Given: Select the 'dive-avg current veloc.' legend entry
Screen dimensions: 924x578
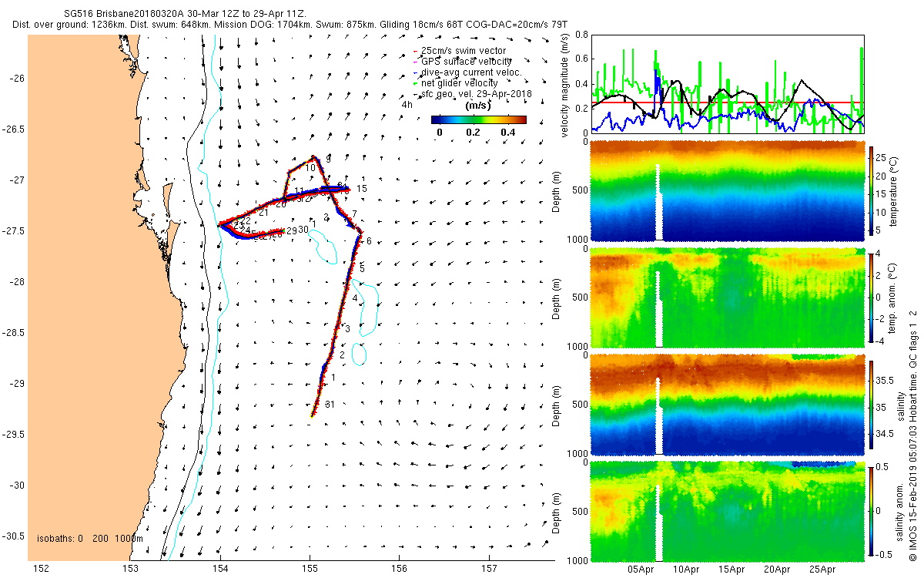Looking at the screenshot, I should [470, 72].
